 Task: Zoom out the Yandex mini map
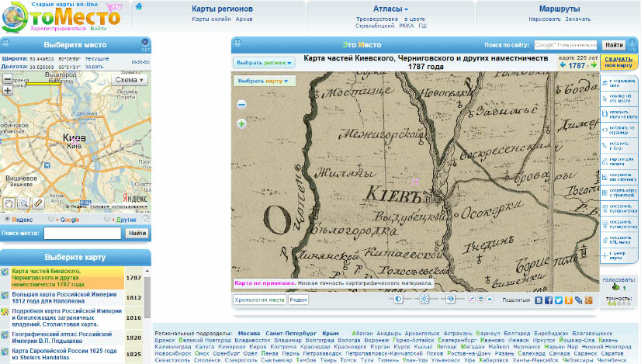pyautogui.click(x=7, y=79)
